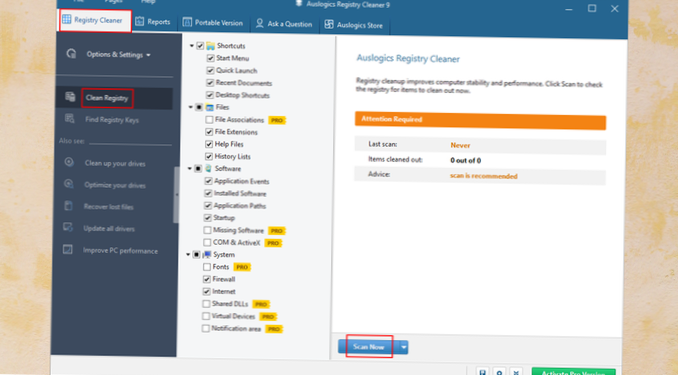Collapse the Software tree group
Image resolution: width=678 pixels, height=375 pixels.
(189, 168)
